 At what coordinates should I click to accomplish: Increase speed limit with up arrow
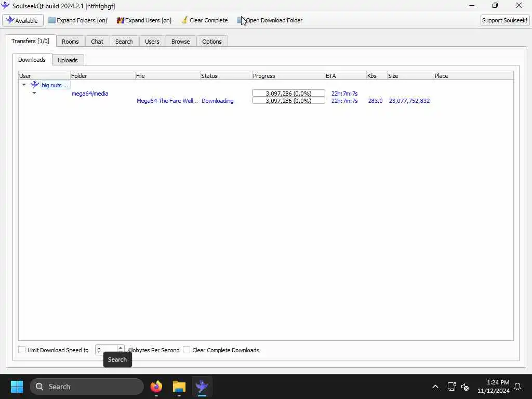(121, 348)
